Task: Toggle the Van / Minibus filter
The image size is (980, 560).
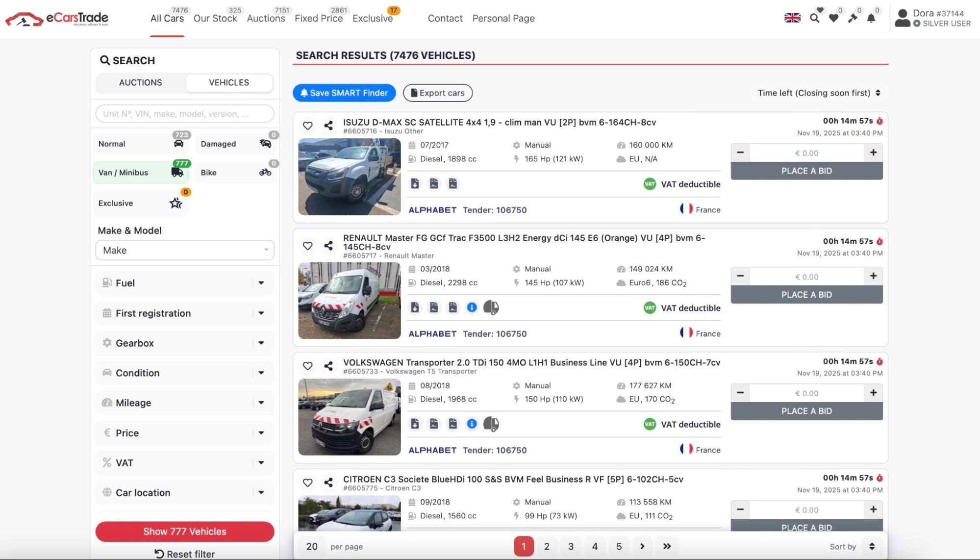Action: point(141,173)
